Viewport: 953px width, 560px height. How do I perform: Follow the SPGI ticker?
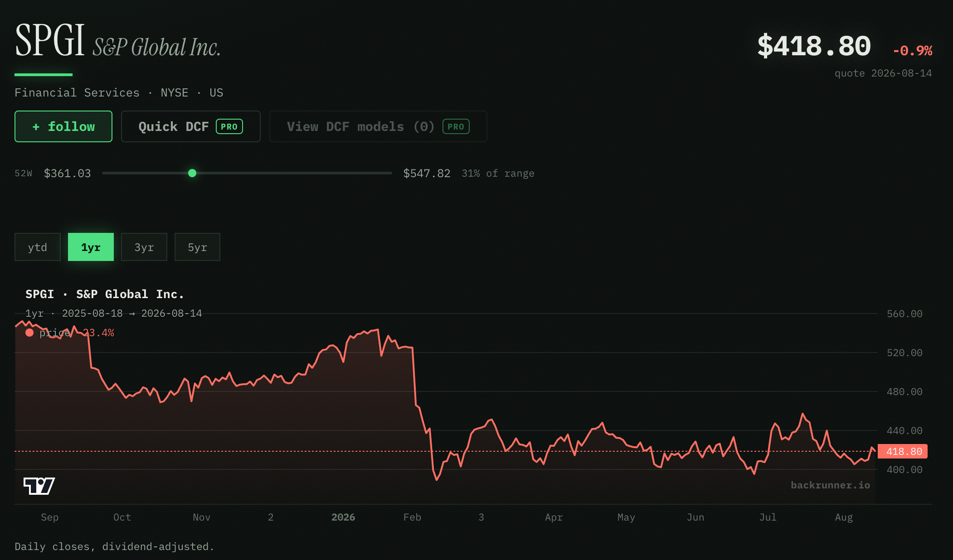point(63,126)
